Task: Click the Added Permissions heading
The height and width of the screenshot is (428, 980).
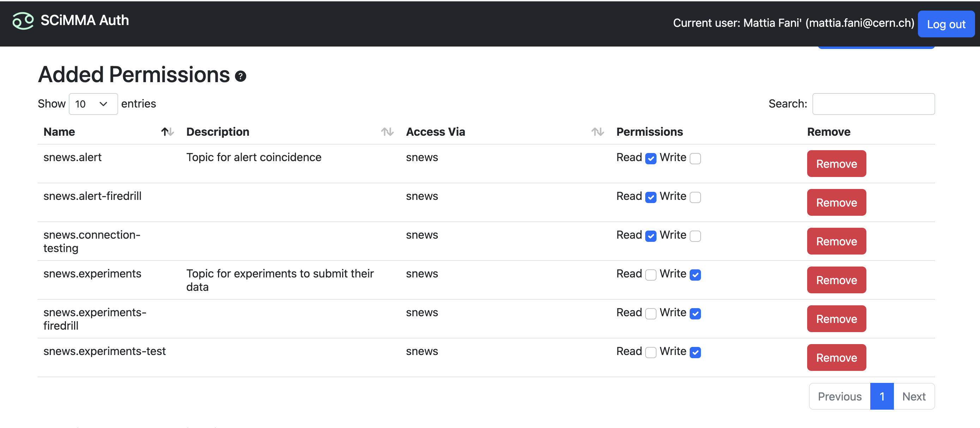Action: 134,74
